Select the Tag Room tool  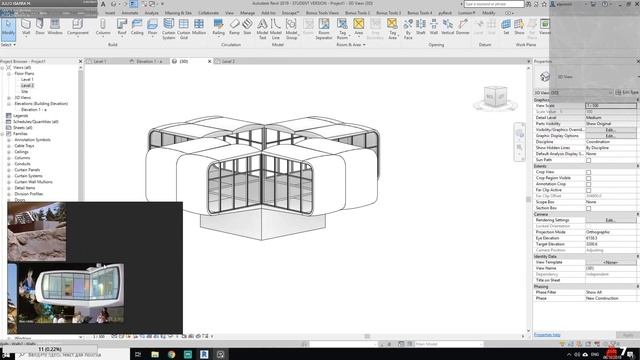(342, 29)
